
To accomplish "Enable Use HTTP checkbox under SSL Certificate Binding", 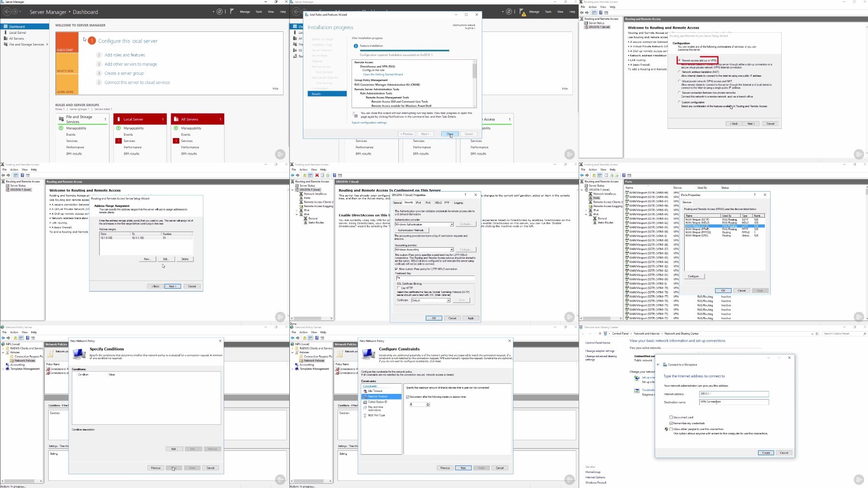I will [x=398, y=288].
